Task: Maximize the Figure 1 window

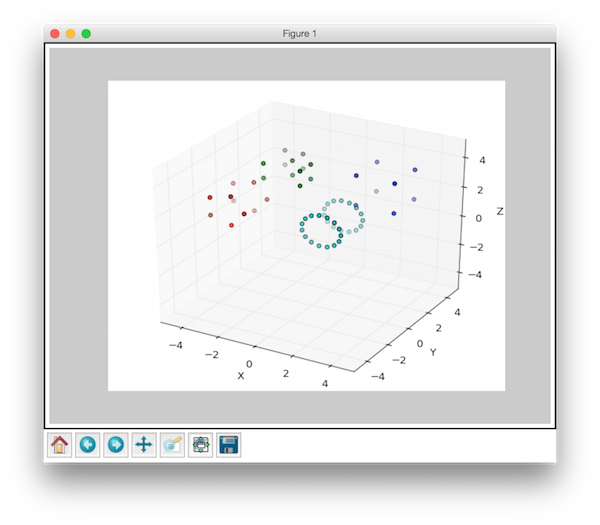Action: (86, 33)
